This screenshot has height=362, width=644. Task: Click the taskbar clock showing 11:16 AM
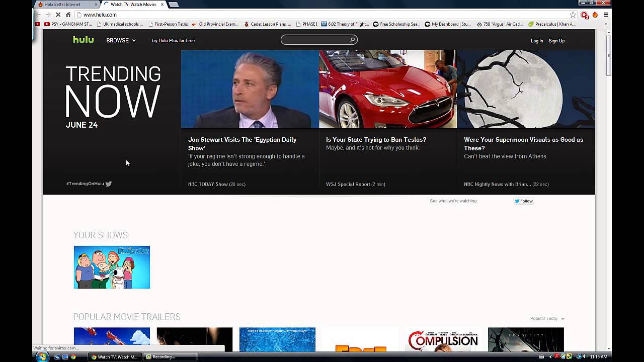[599, 357]
